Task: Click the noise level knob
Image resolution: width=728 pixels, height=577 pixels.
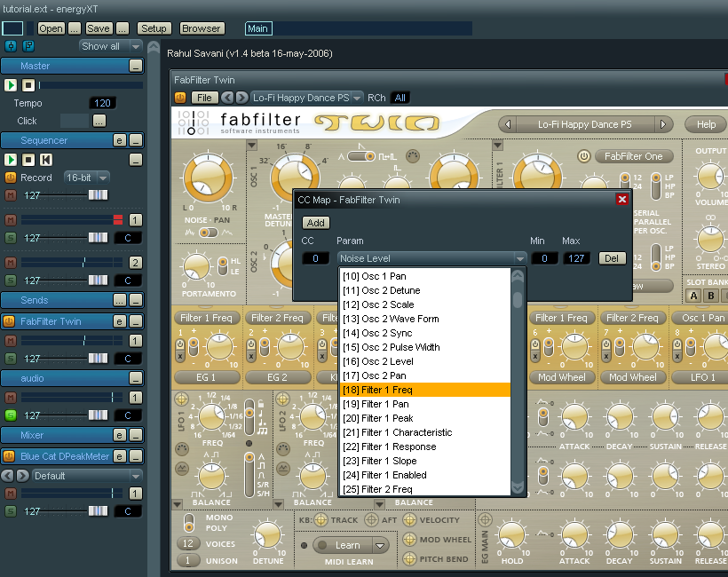Action: (208, 178)
